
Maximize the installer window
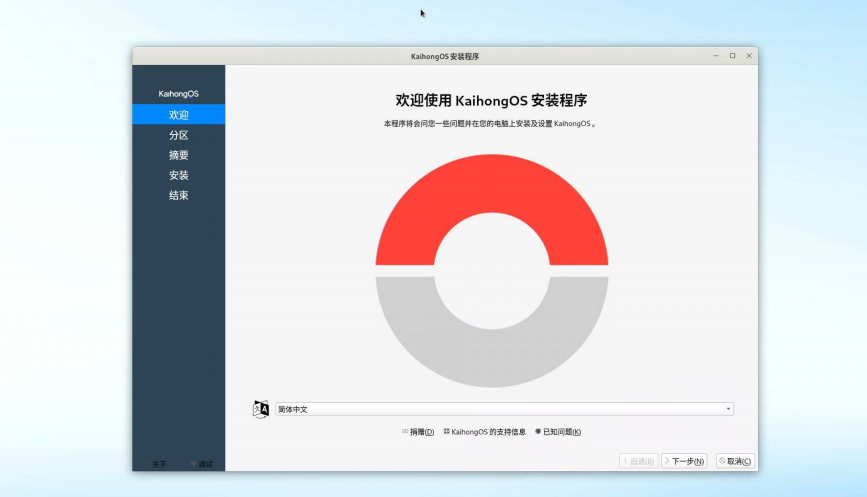(x=732, y=56)
